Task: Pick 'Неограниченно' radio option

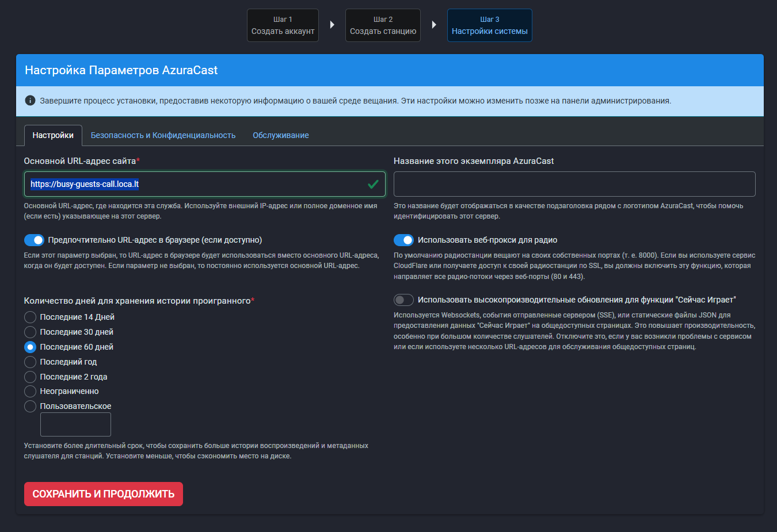Action: [31, 391]
